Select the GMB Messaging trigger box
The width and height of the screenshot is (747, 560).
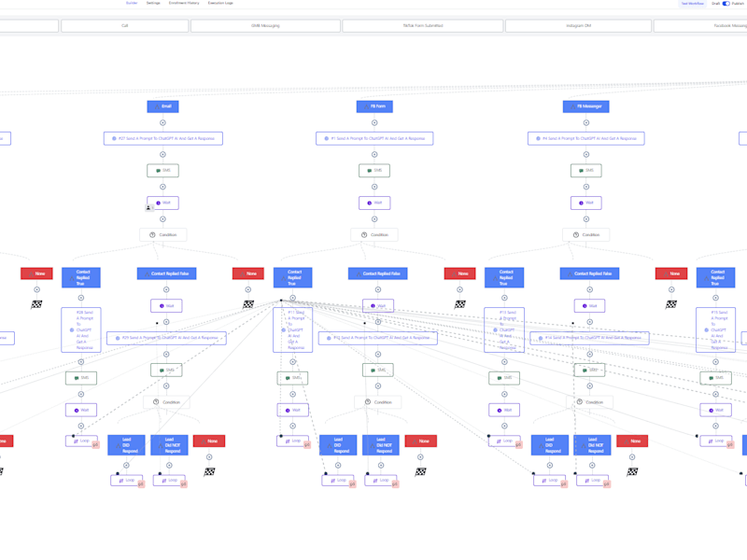click(265, 26)
